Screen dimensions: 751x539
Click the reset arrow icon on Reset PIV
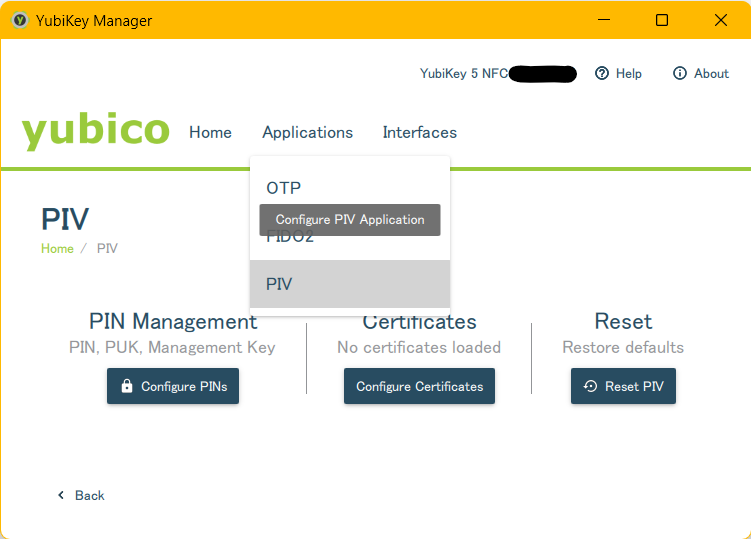(x=591, y=386)
